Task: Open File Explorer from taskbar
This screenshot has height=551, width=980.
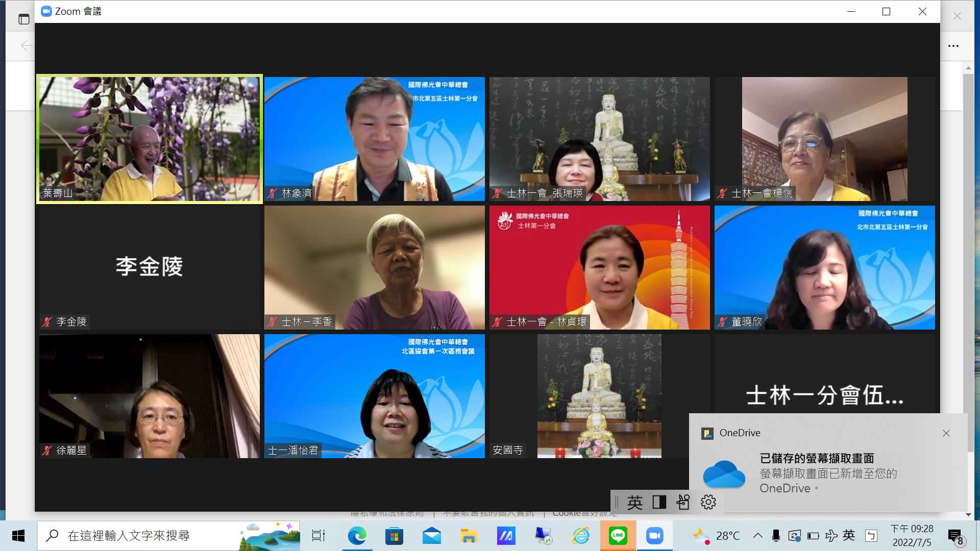Action: click(469, 536)
